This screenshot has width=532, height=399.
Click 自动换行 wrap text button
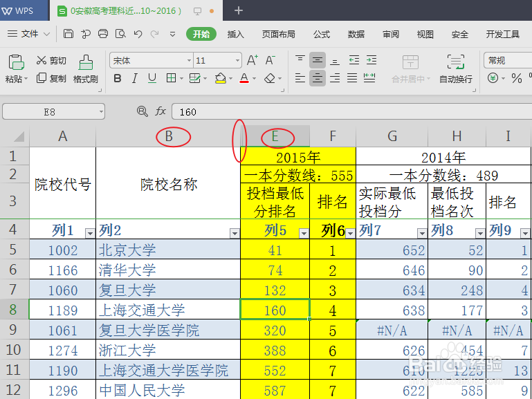456,69
